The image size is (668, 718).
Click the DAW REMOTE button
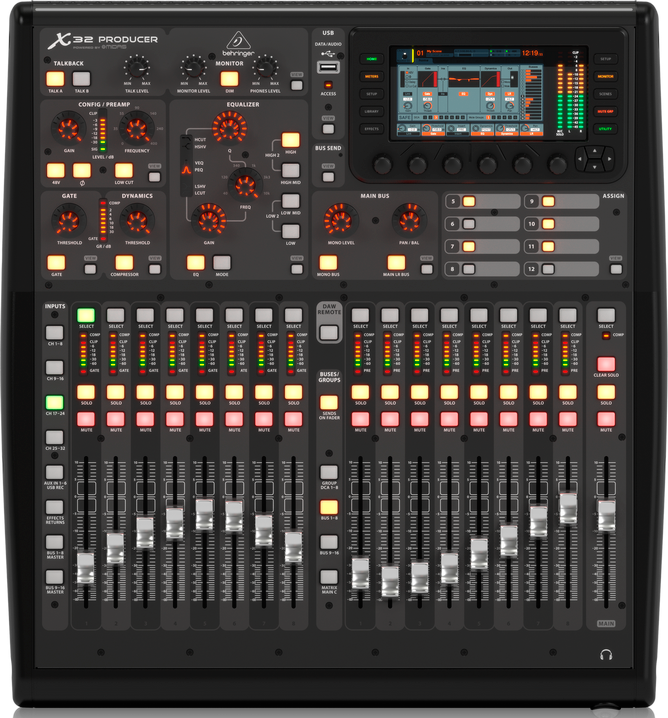329,332
